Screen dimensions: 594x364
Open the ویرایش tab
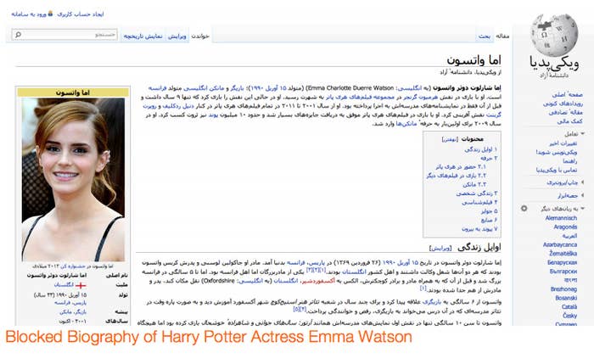pos(177,36)
